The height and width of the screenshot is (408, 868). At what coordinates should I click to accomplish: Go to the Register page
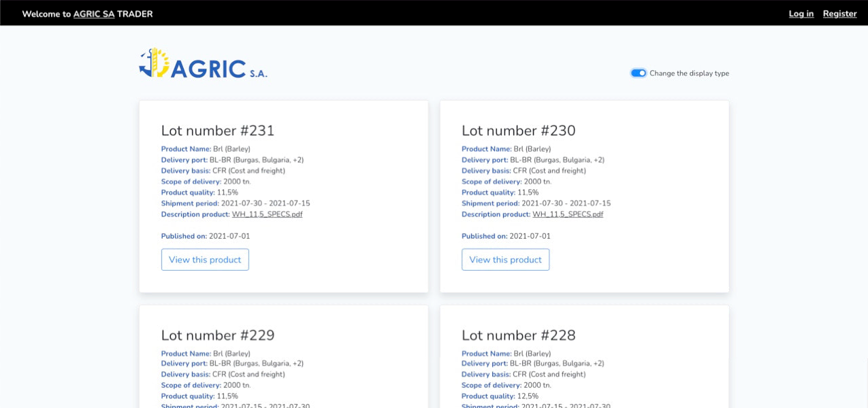839,14
